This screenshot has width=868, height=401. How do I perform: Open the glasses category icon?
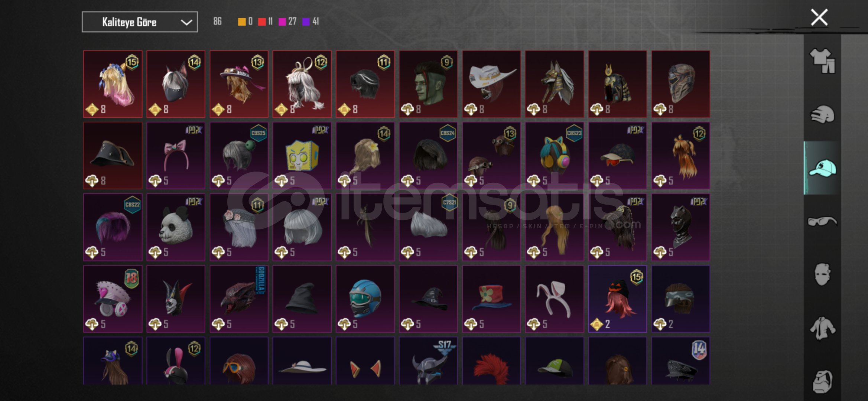822,222
